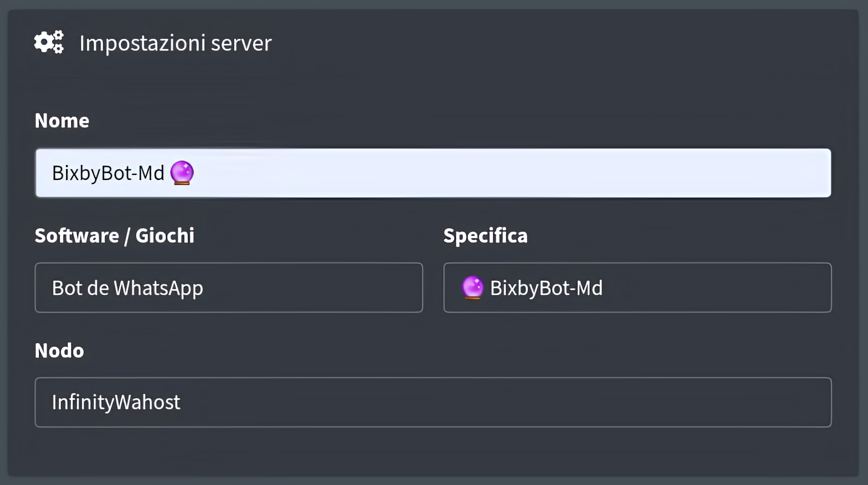Click the Software / Giochi label
Viewport: 868px width, 485px height.
114,236
